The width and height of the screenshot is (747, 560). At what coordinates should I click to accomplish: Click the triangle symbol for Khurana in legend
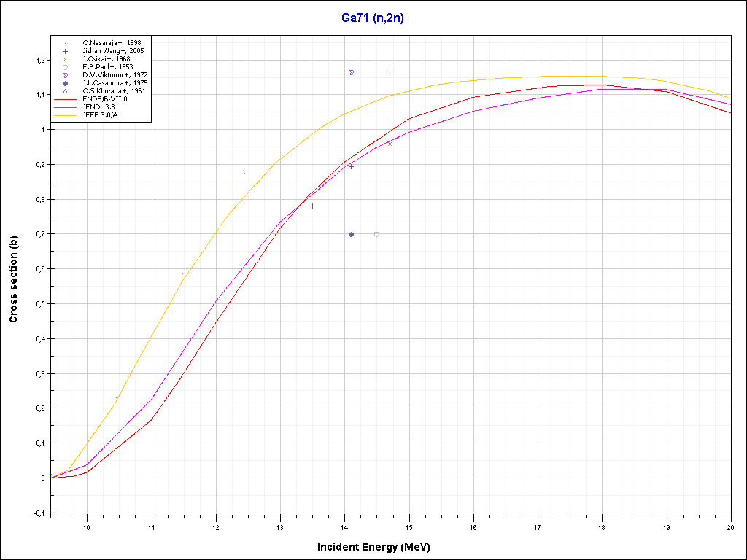pos(65,90)
